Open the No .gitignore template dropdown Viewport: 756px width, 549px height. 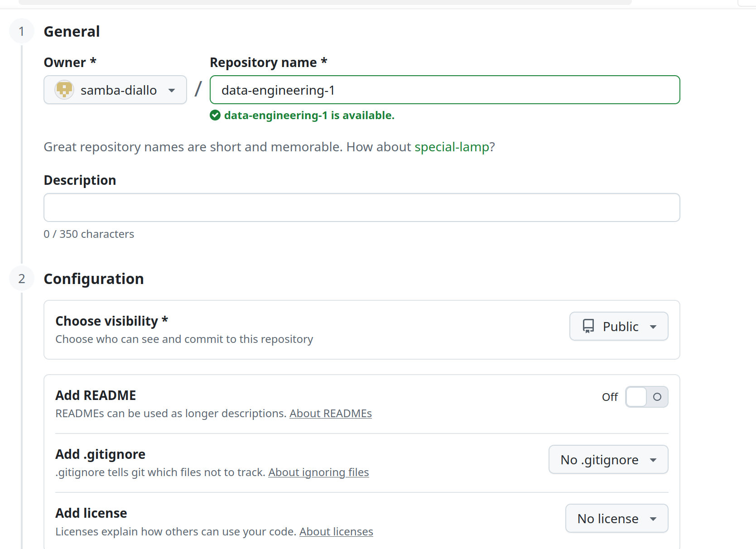click(608, 459)
